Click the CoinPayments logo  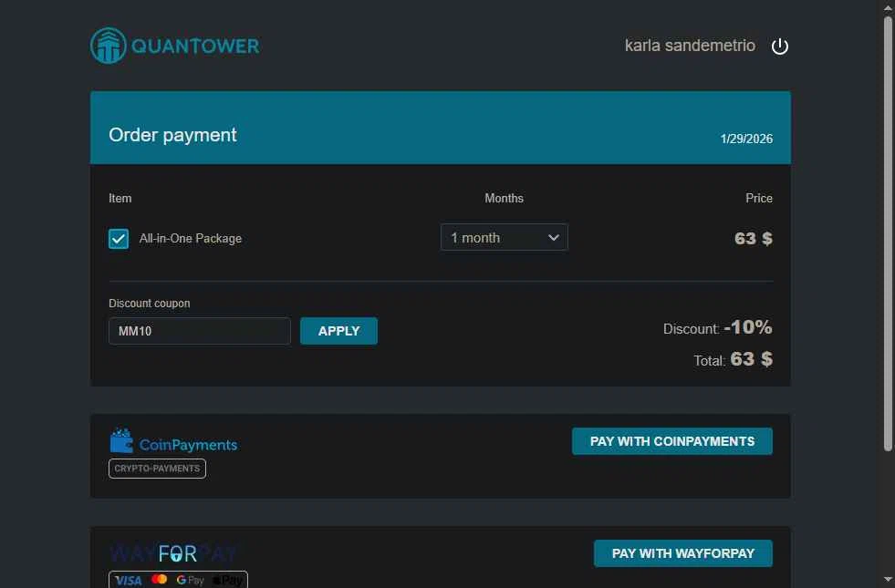pyautogui.click(x=173, y=441)
